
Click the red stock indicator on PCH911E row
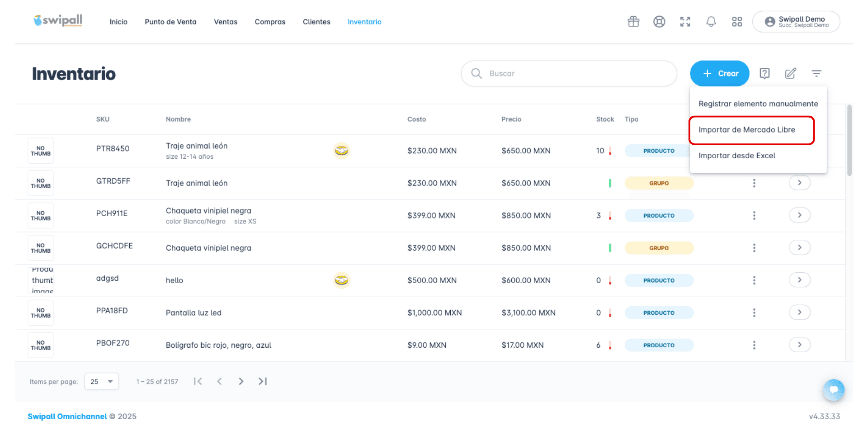(610, 216)
